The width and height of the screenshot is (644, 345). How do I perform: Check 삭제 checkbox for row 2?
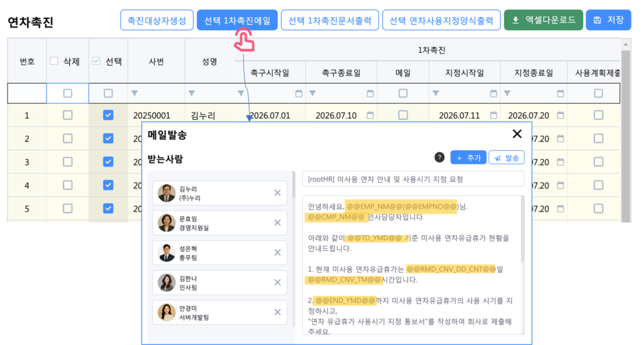(67, 138)
